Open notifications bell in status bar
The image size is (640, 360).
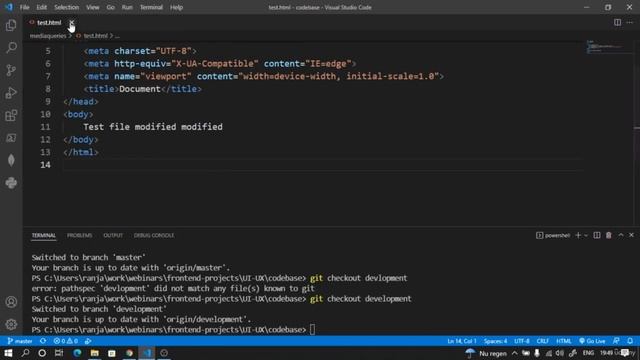pos(630,341)
